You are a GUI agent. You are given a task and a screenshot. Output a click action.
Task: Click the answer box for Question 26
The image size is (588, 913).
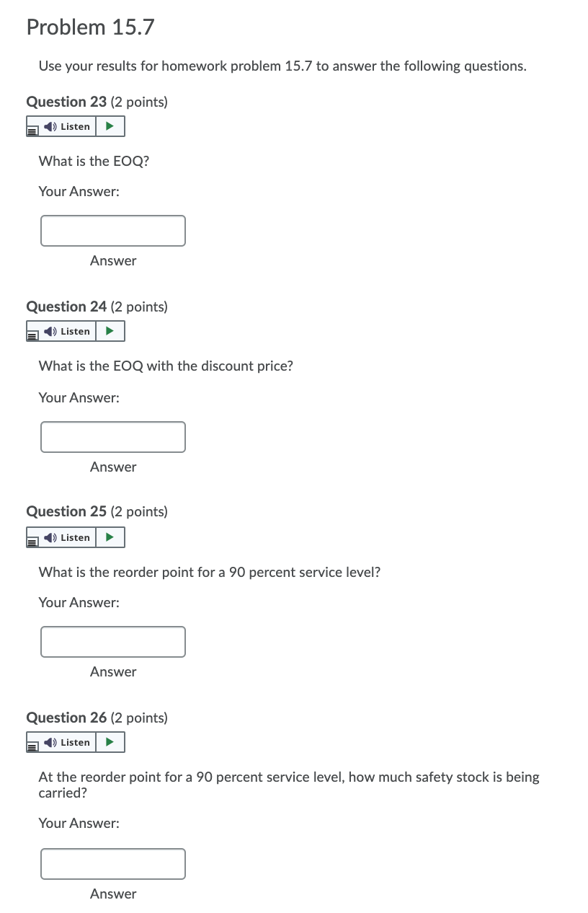[112, 863]
